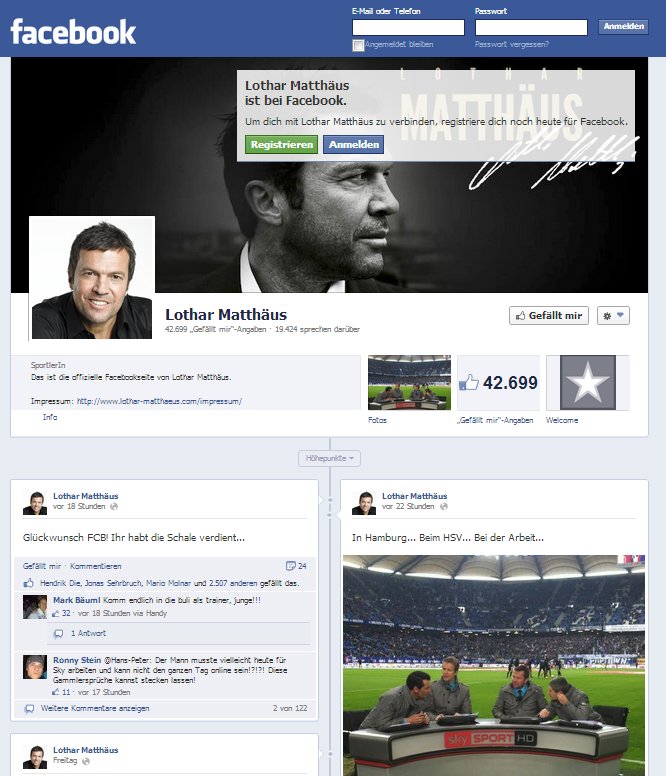Open the Fotos tab label
Screen dimensions: 666x776
[x=377, y=420]
